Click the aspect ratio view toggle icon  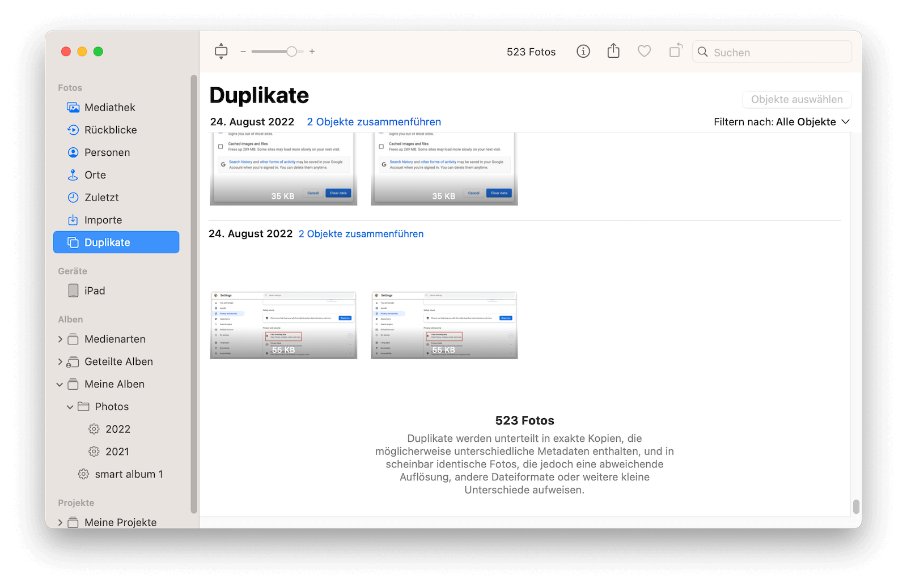point(221,52)
